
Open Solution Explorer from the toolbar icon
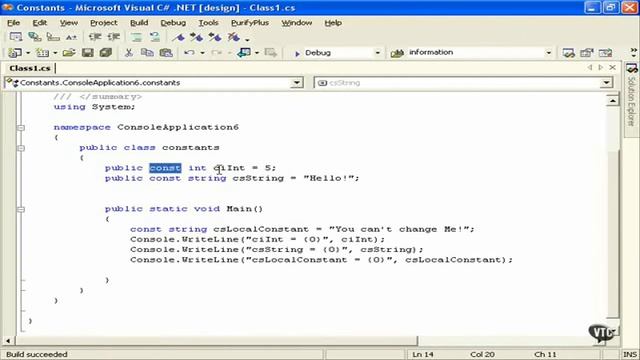point(568,53)
